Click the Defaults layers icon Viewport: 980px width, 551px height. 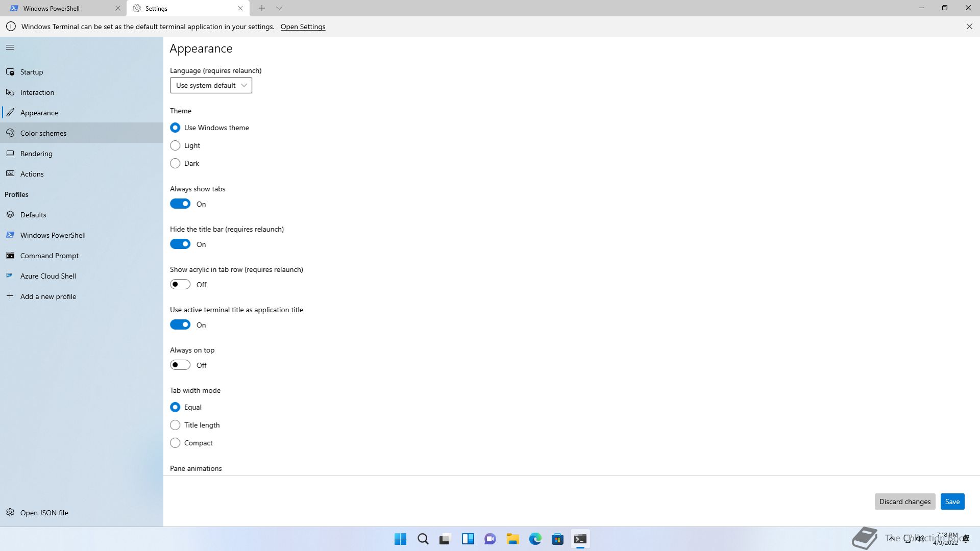(x=10, y=215)
